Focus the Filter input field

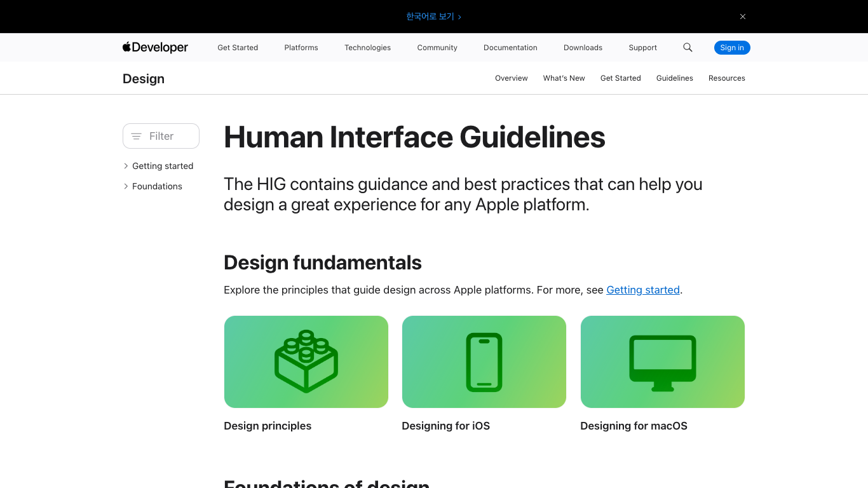coord(161,136)
